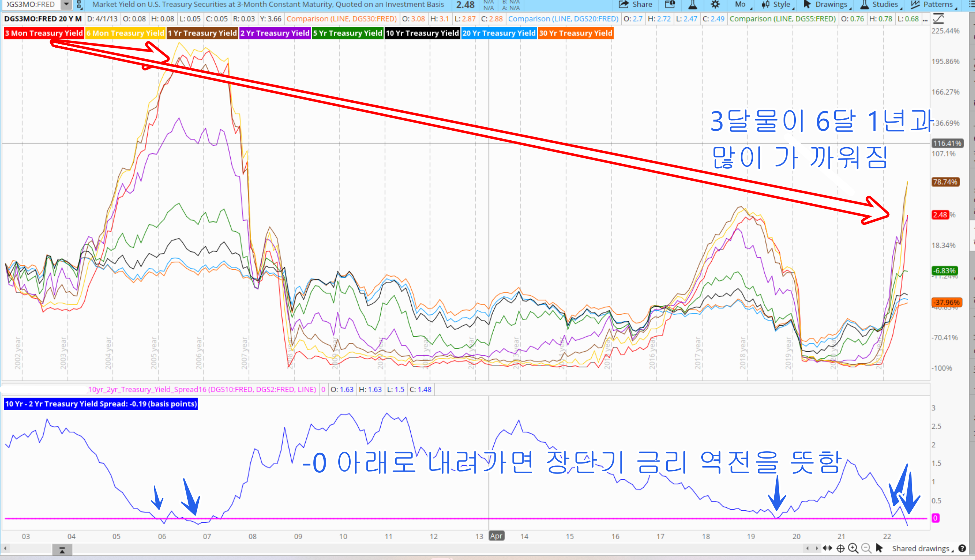Toggle the chart scale curve icon
975x560 pixels.
pyautogui.click(x=938, y=18)
